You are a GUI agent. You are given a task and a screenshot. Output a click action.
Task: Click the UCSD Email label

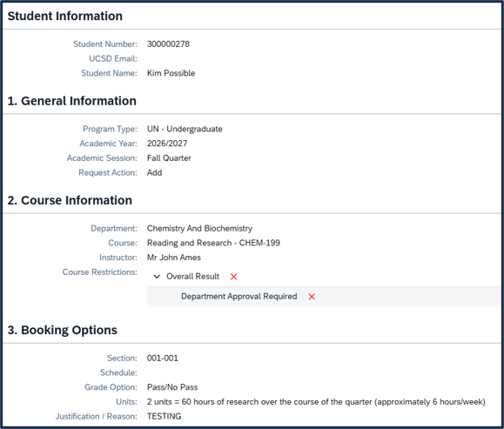(113, 59)
